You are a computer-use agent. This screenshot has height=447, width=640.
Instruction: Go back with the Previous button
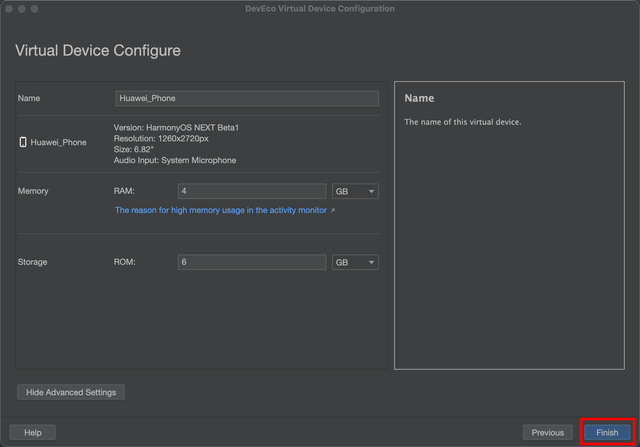pos(547,432)
